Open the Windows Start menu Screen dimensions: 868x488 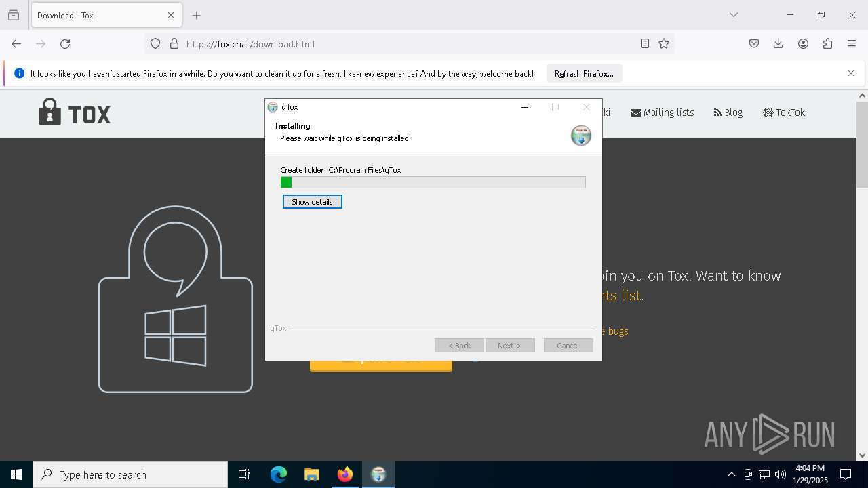coord(16,474)
